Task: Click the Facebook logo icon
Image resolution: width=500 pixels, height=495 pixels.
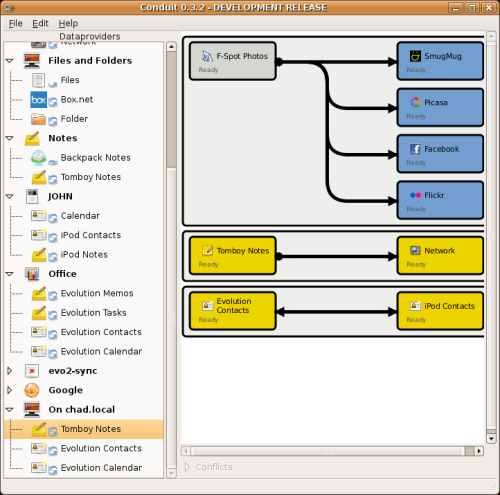Action: (415, 149)
